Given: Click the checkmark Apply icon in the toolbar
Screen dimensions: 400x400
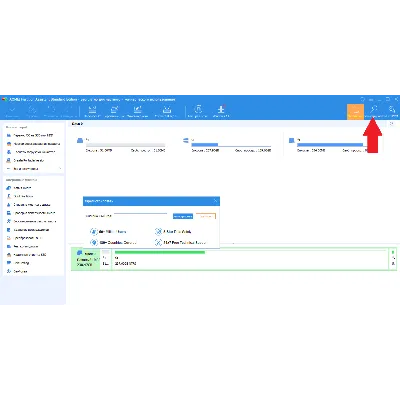Looking at the screenshot, I should (12, 110).
